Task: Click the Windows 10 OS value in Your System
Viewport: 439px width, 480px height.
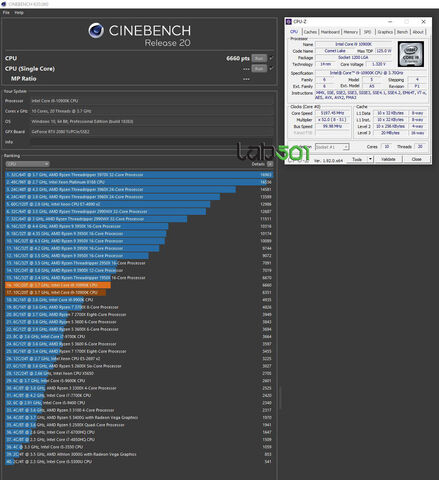Action: [x=82, y=121]
